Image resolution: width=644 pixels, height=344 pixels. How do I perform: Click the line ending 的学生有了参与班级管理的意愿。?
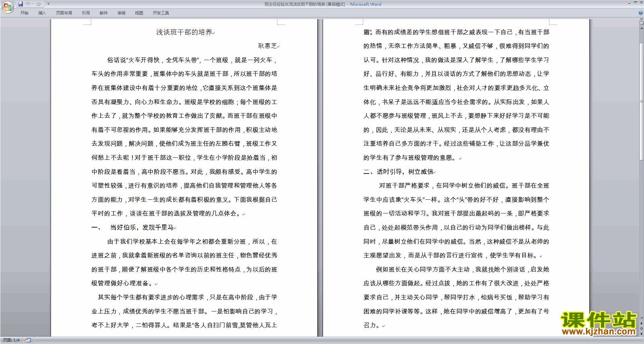pyautogui.click(x=410, y=158)
